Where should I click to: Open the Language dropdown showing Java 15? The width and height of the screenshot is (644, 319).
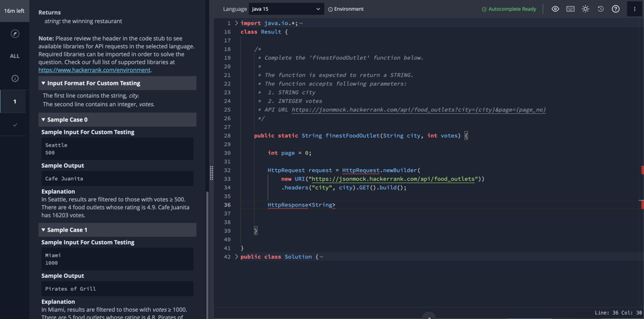(x=287, y=9)
